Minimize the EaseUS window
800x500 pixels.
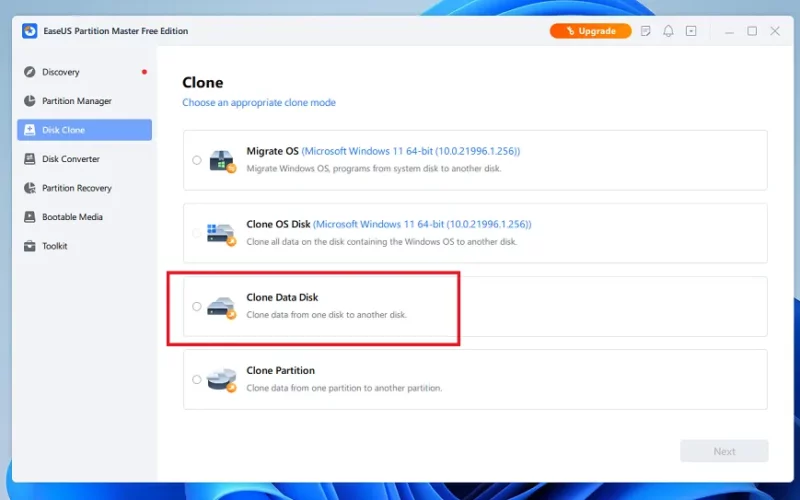pos(730,32)
